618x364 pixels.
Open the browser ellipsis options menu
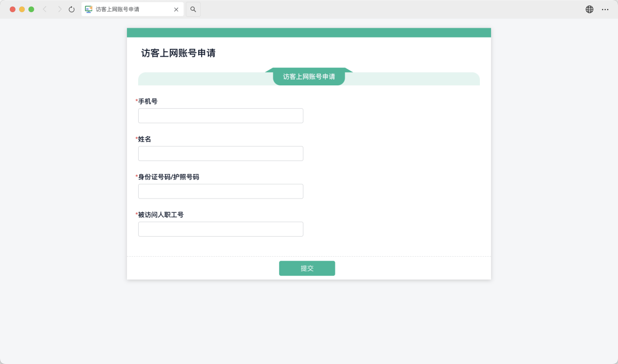click(x=605, y=9)
